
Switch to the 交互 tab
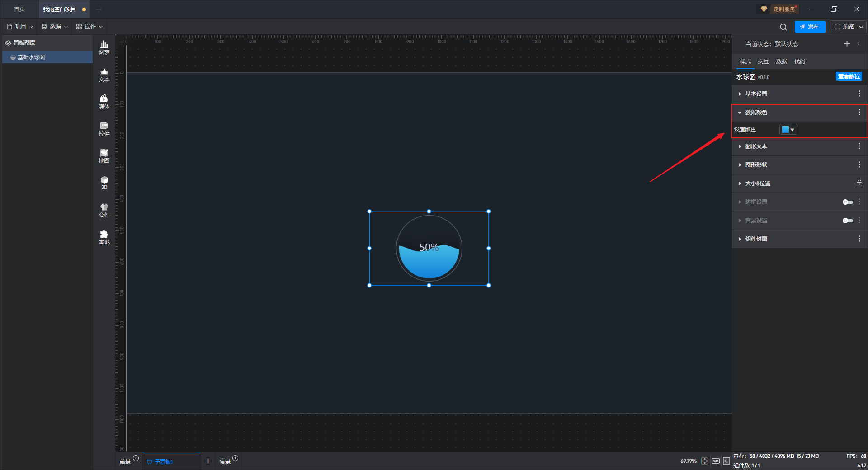tap(763, 61)
